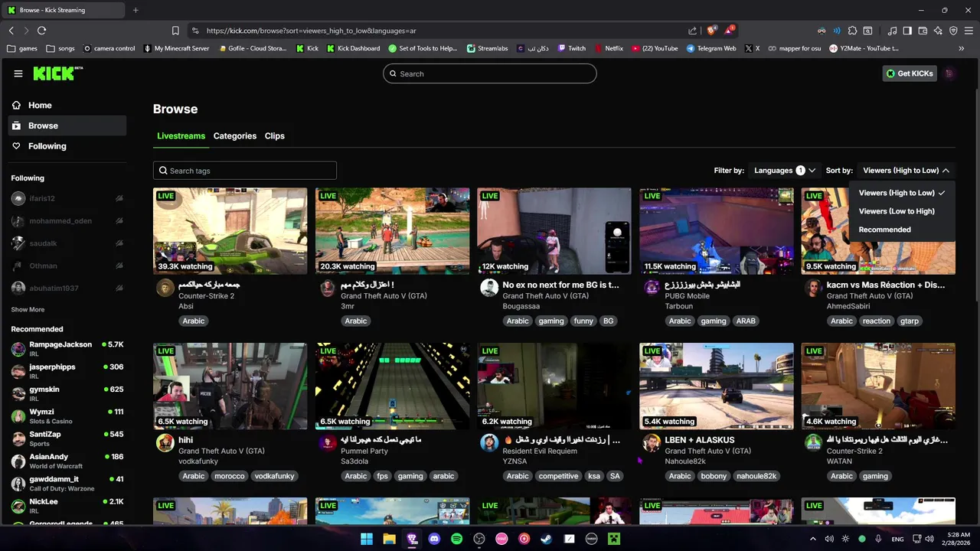Select the Recommended sort option
This screenshot has width=980, height=551.
click(x=902, y=230)
